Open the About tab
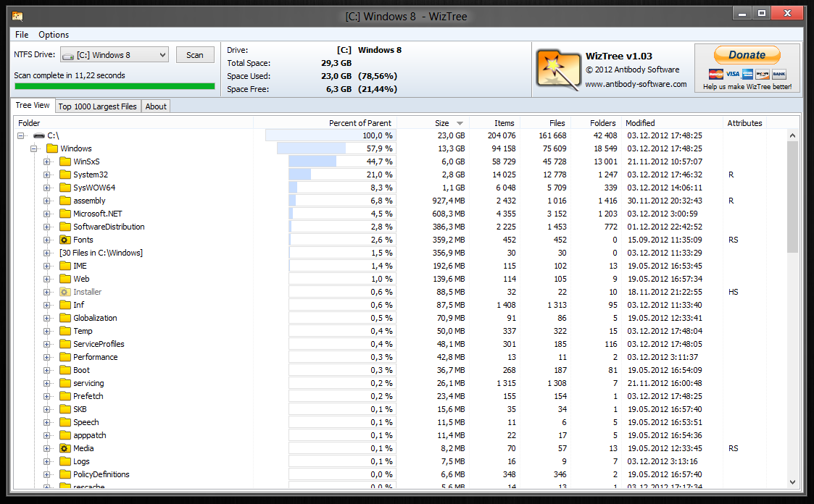 tap(156, 106)
